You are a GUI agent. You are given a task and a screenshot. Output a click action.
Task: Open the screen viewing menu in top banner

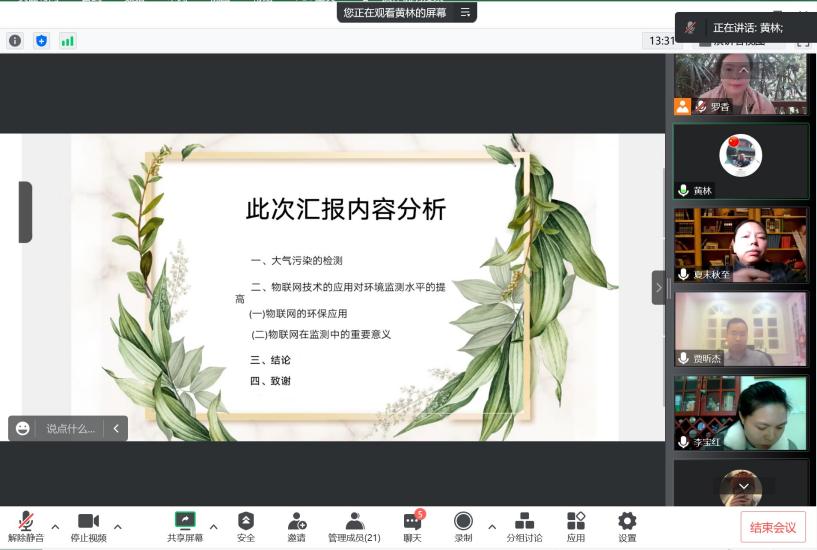click(x=465, y=13)
